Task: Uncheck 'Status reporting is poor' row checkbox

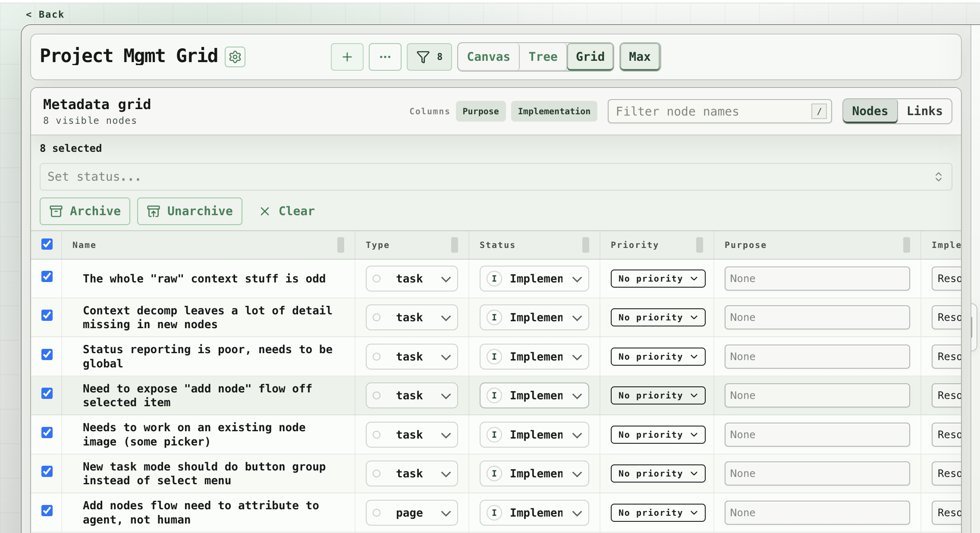Action: pyautogui.click(x=47, y=354)
